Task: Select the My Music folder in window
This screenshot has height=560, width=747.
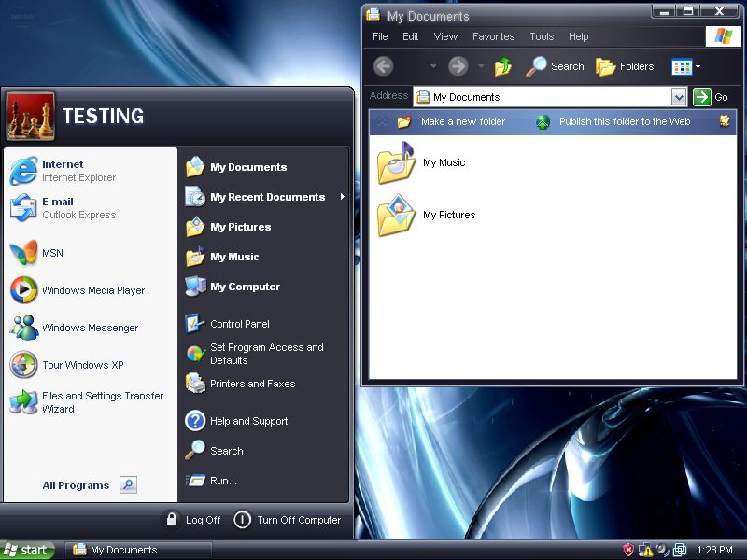Action: [x=422, y=162]
